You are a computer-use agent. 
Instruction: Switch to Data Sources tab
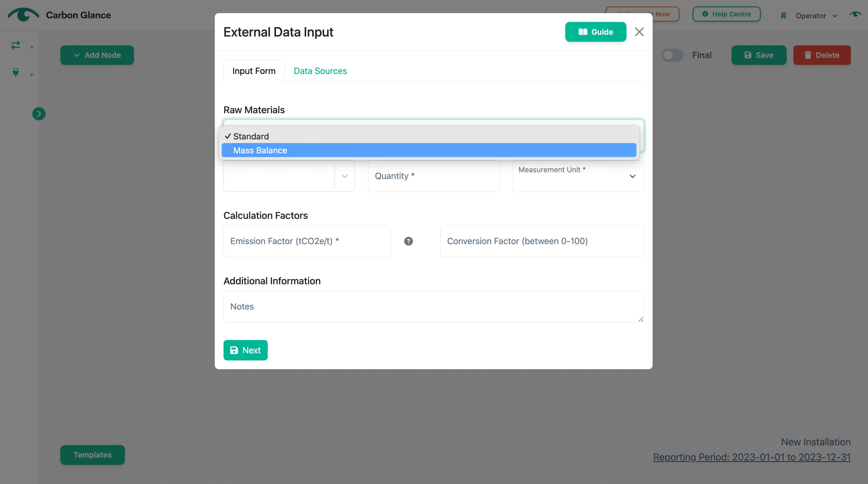tap(320, 71)
